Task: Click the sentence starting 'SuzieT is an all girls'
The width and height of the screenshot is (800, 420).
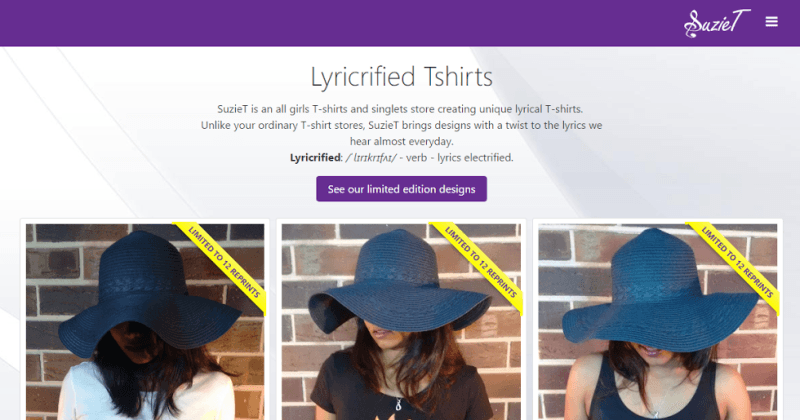Action: pyautogui.click(x=400, y=108)
